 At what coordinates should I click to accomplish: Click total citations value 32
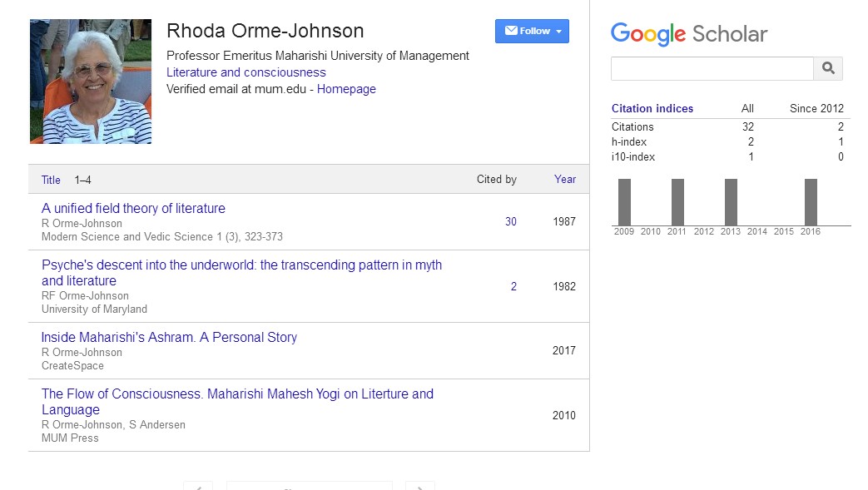748,126
